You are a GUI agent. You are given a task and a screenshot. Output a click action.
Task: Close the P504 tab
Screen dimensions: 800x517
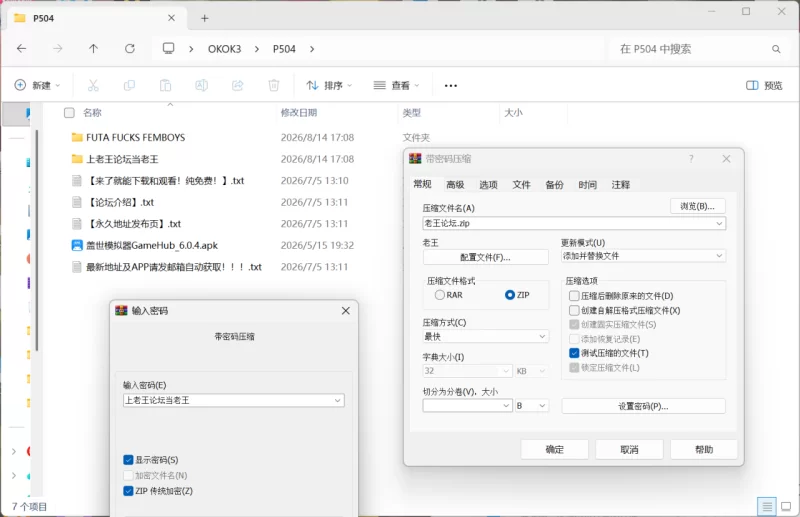(x=171, y=18)
